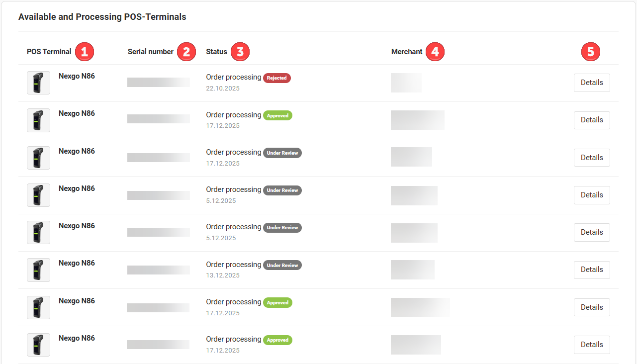The image size is (637, 364).
Task: Open Details for the Rejected order
Action: pos(592,83)
